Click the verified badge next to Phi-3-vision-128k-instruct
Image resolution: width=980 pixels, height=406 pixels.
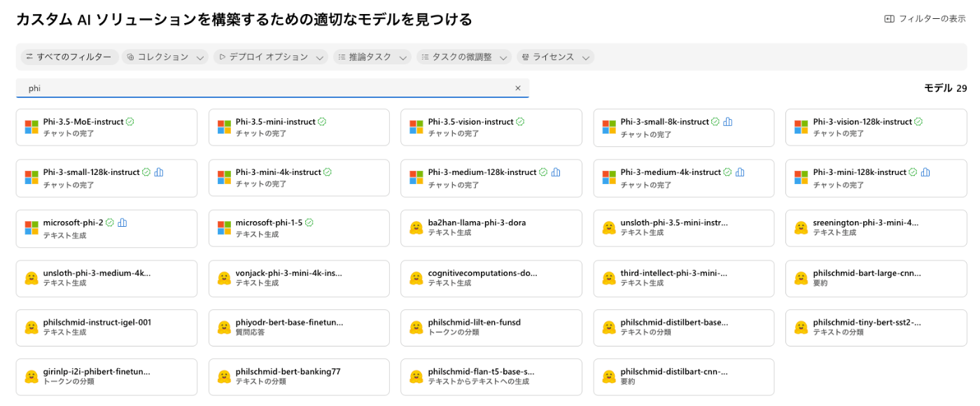[918, 122]
